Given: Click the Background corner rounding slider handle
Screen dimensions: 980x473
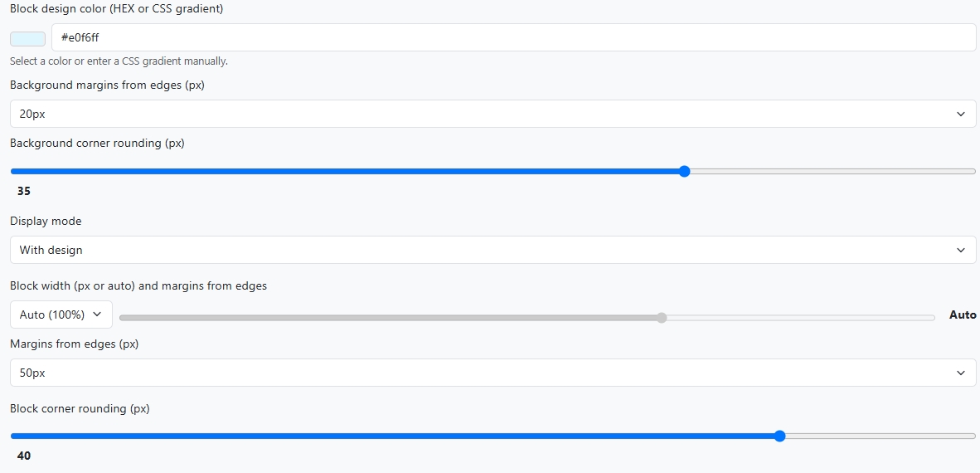Looking at the screenshot, I should [684, 172].
